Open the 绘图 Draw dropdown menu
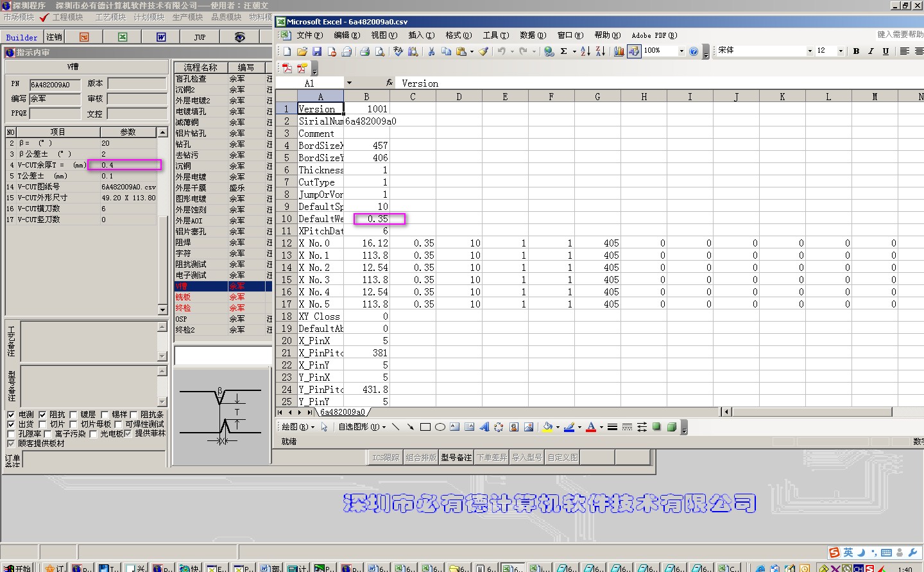Screen dimensions: 924x572 point(298,427)
